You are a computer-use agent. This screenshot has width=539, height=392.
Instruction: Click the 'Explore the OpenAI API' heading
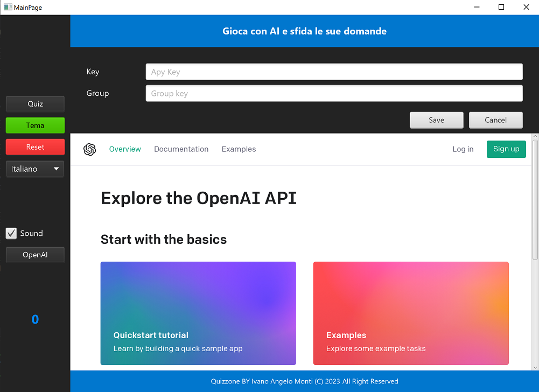tap(199, 198)
